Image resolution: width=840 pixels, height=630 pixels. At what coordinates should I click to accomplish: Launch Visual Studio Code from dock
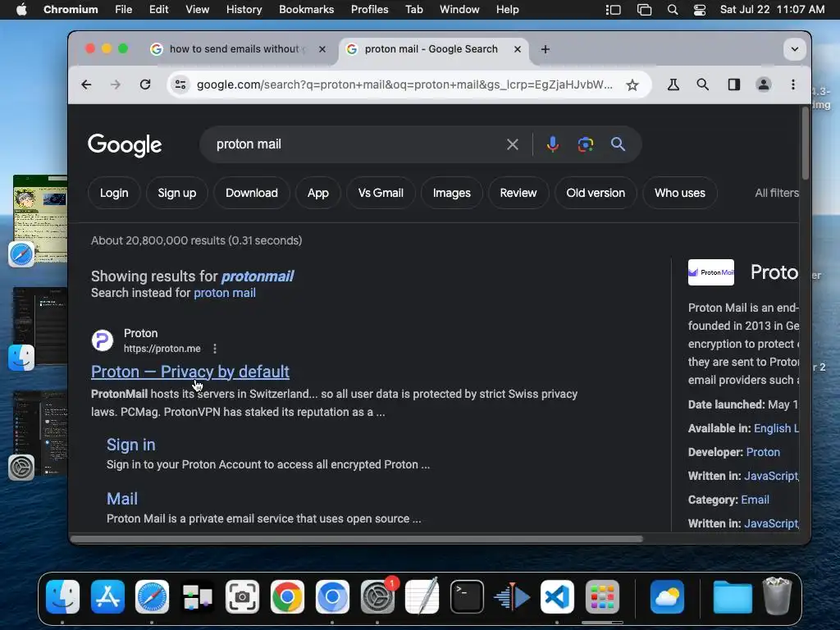[557, 597]
